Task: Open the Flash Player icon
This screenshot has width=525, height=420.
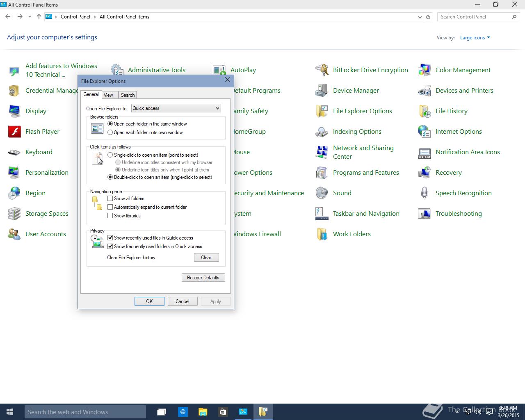Action: (x=14, y=132)
